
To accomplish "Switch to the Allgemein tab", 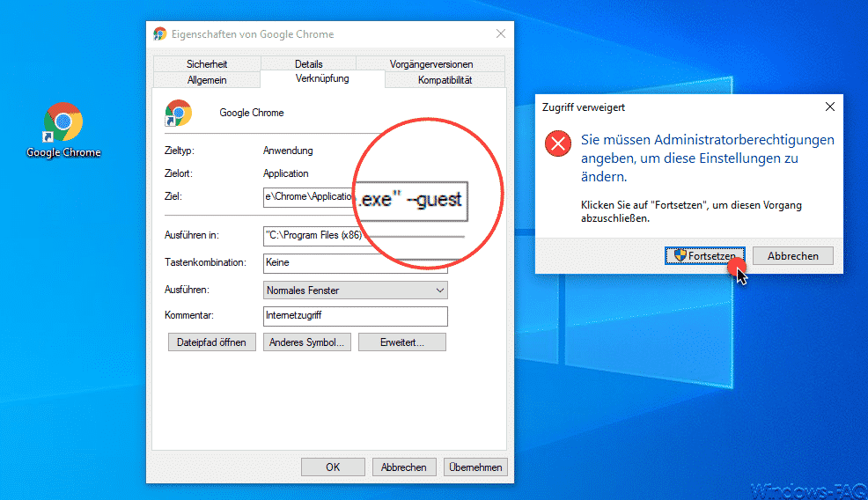I will [207, 80].
